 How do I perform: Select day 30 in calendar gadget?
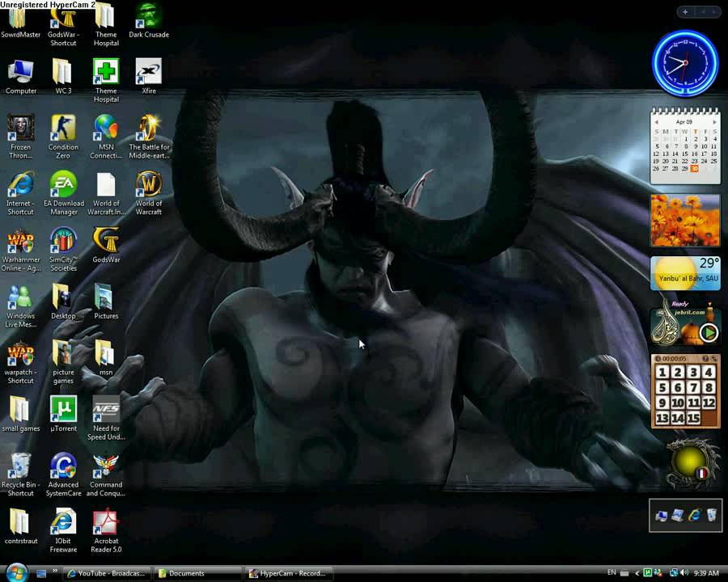tap(695, 168)
